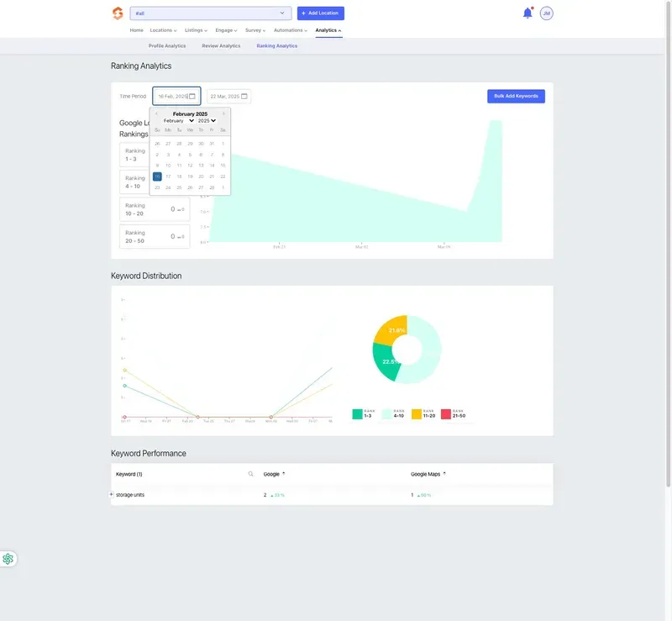Collapse the Analytics menu
Viewport: 672px width, 621px height.
point(328,30)
